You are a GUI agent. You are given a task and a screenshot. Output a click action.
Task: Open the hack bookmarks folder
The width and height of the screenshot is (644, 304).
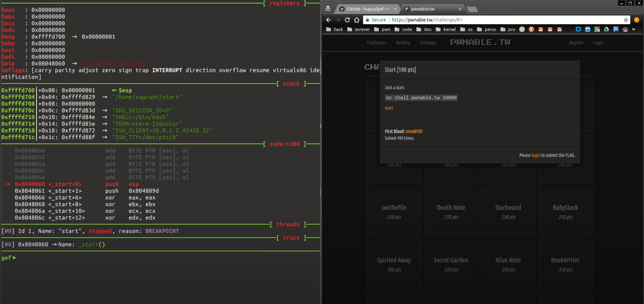coord(334,29)
